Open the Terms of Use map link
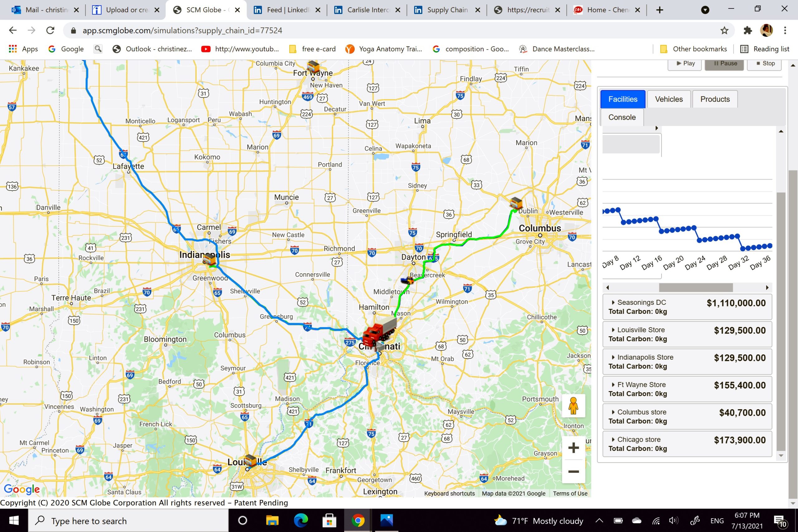The width and height of the screenshot is (798, 532). [570, 494]
